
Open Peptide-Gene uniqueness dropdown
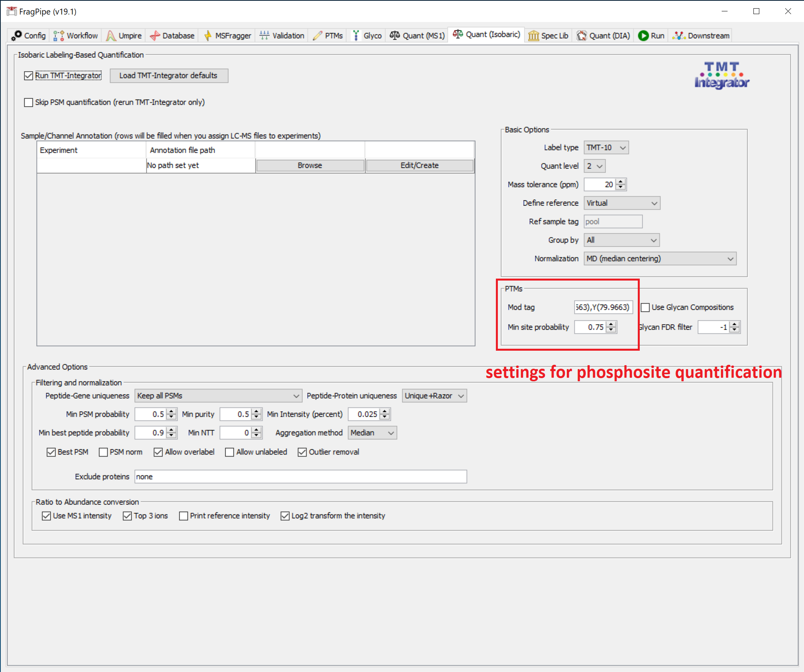click(x=218, y=396)
